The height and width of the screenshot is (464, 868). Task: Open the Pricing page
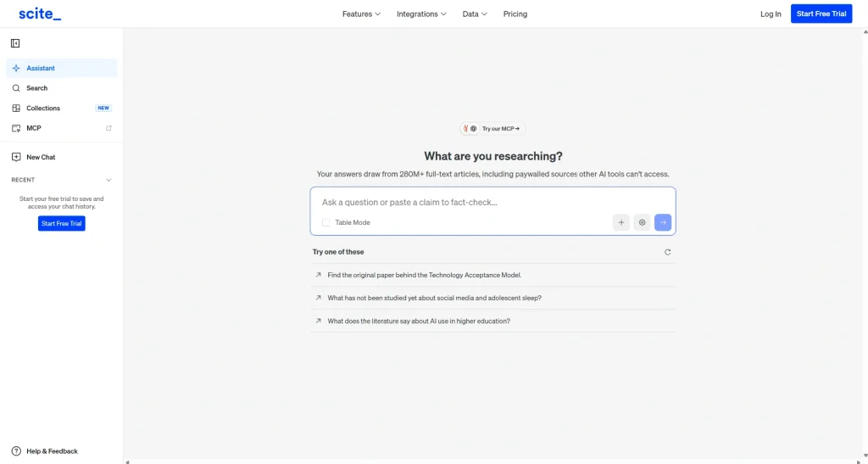515,14
